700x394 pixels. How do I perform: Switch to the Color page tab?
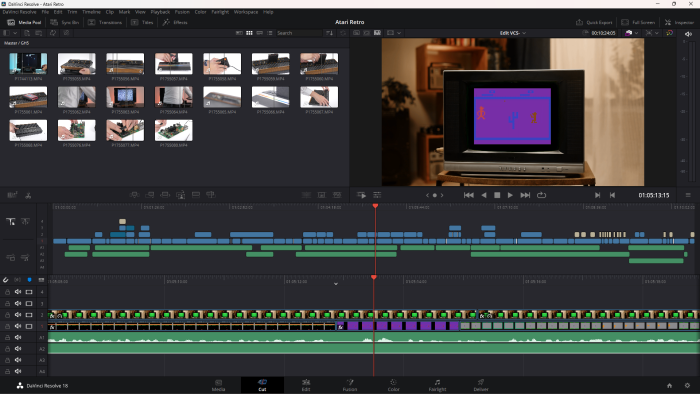coord(393,385)
